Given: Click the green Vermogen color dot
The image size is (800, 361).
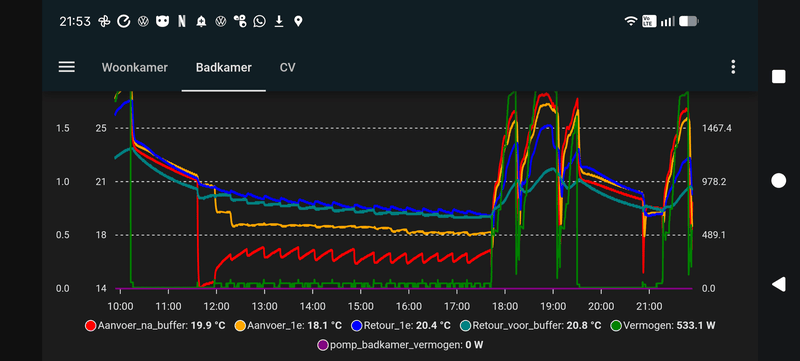Looking at the screenshot, I should (x=616, y=326).
